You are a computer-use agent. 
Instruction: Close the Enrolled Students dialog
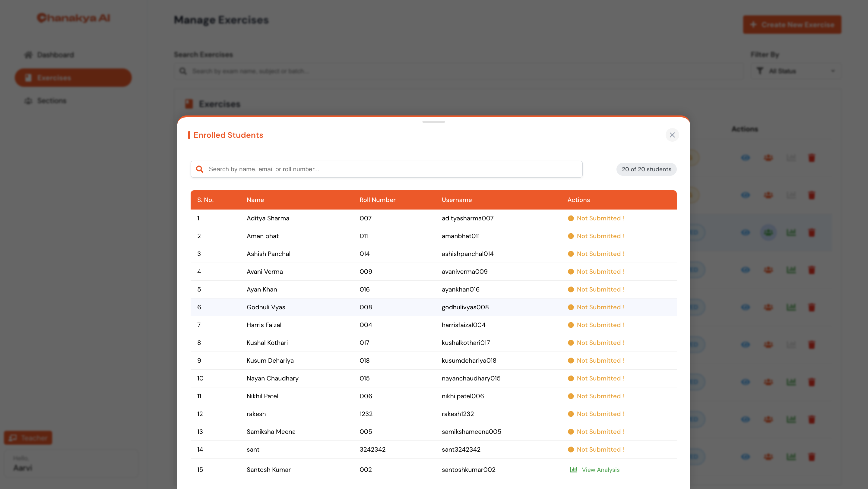pos(672,135)
